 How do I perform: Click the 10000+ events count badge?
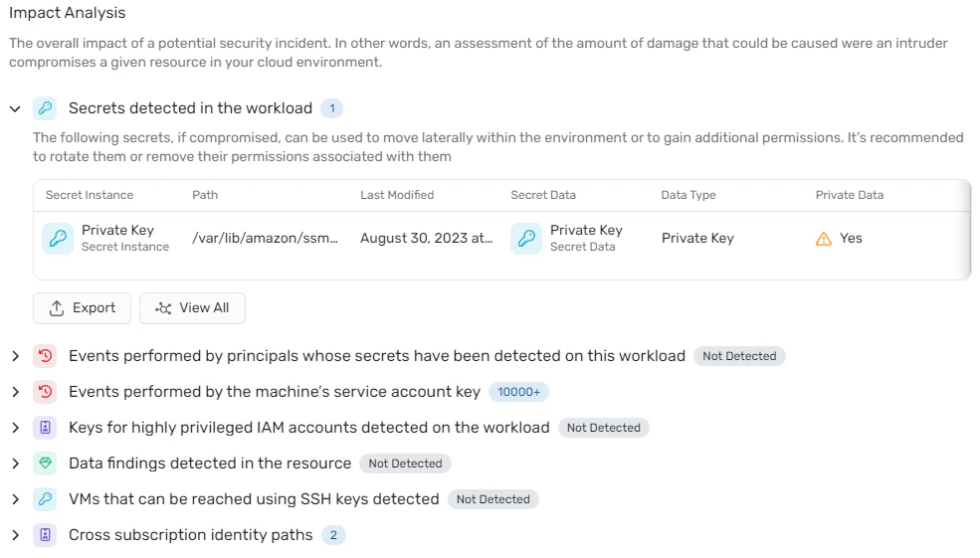click(518, 392)
